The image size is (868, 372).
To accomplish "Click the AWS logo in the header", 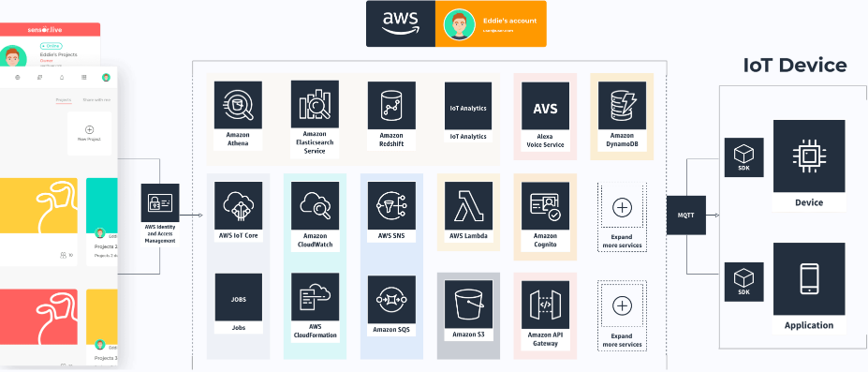I will point(400,23).
